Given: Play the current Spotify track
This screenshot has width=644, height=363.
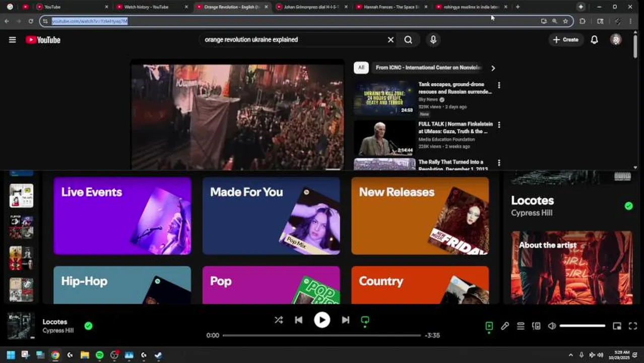Looking at the screenshot, I should 322,320.
